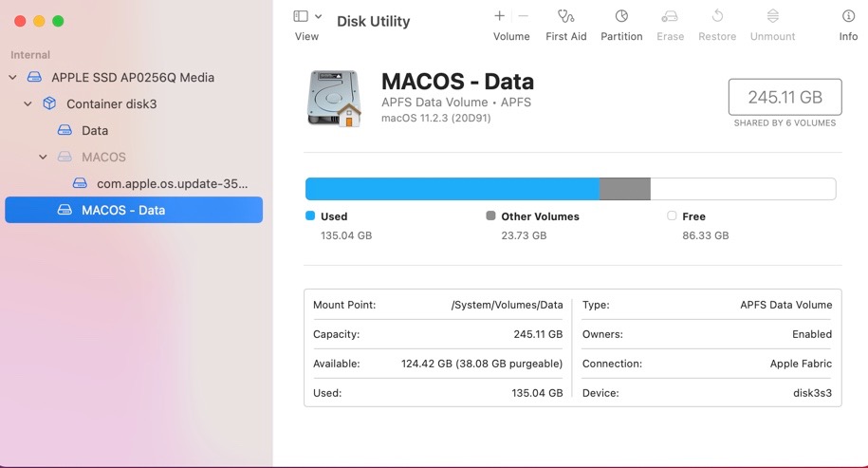Screen dimensions: 868x468
Task: Click the Unmount toolbar icon
Action: 773,16
